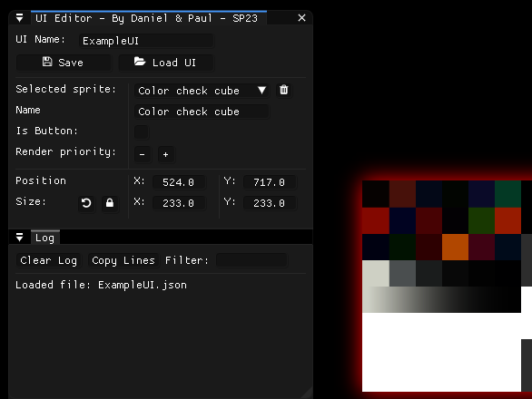Increase render priority with the plus button
532x399 pixels.
click(x=165, y=154)
